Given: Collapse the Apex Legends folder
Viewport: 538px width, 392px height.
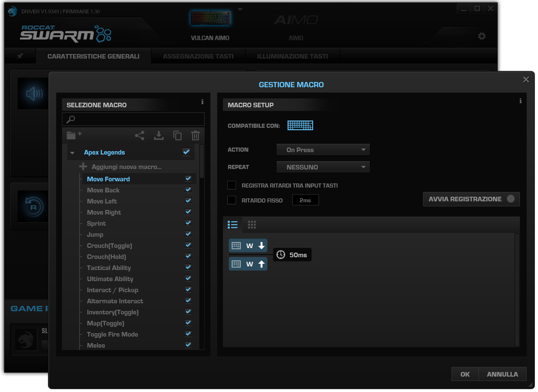Looking at the screenshot, I should (72, 153).
